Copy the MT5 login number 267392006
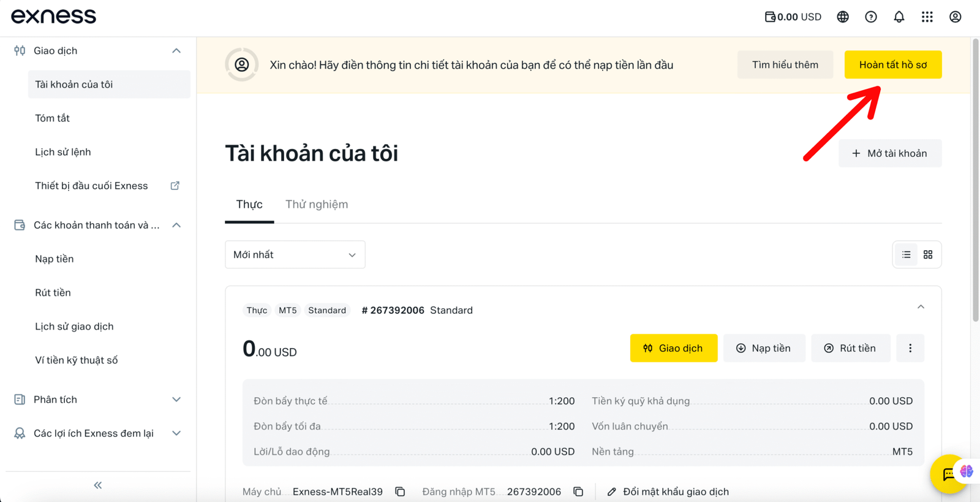The image size is (980, 502). [x=578, y=491]
